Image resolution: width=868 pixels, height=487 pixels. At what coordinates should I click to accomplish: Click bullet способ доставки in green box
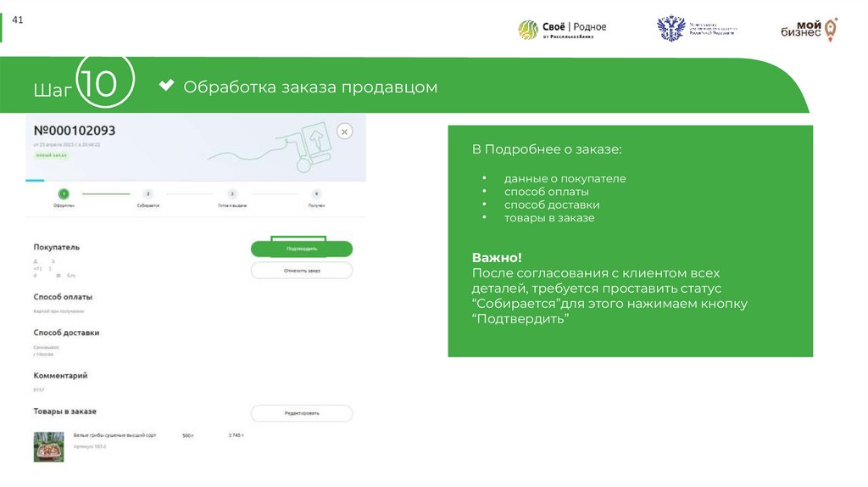click(x=551, y=205)
